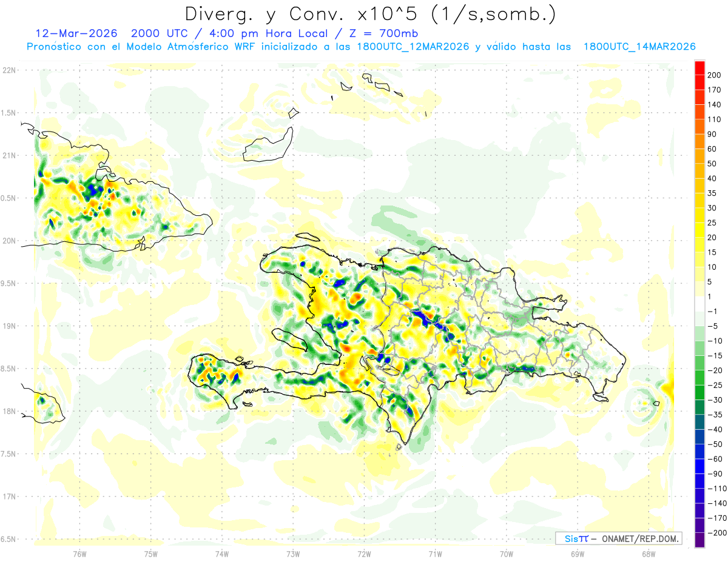Click the colorbar value '-110'
Viewport: 728px width, 562px height.
(718, 489)
